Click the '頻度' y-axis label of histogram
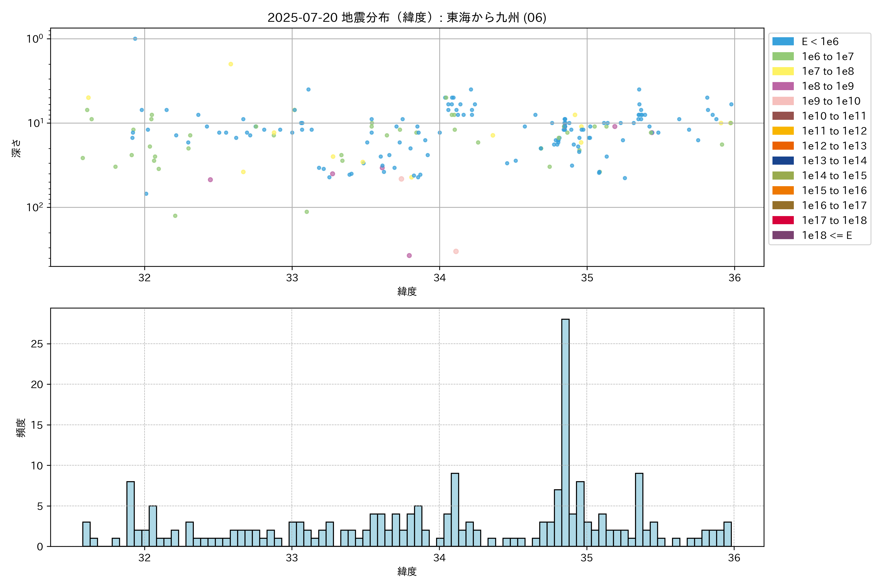This screenshot has height=588, width=882. [x=21, y=428]
